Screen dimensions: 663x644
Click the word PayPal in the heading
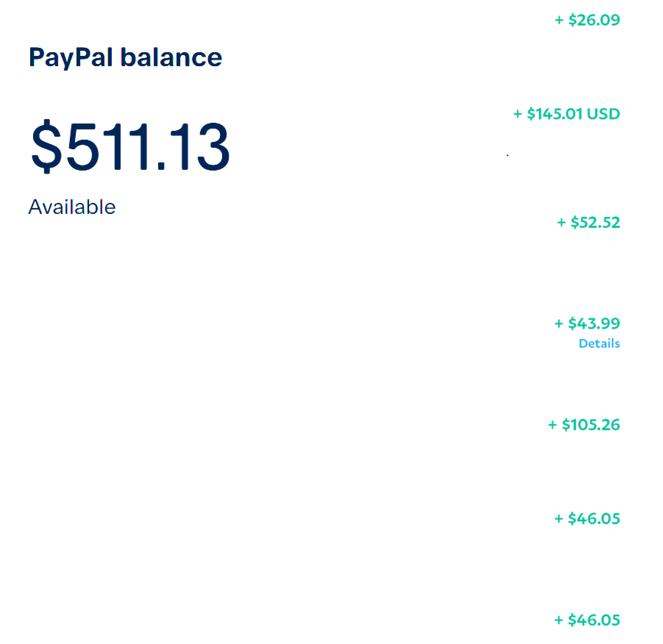(x=71, y=58)
